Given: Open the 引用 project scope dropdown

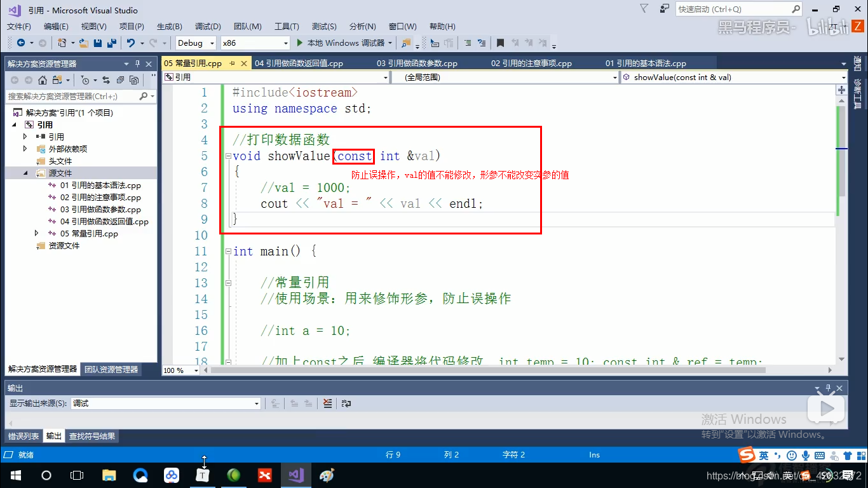Looking at the screenshot, I should point(276,77).
